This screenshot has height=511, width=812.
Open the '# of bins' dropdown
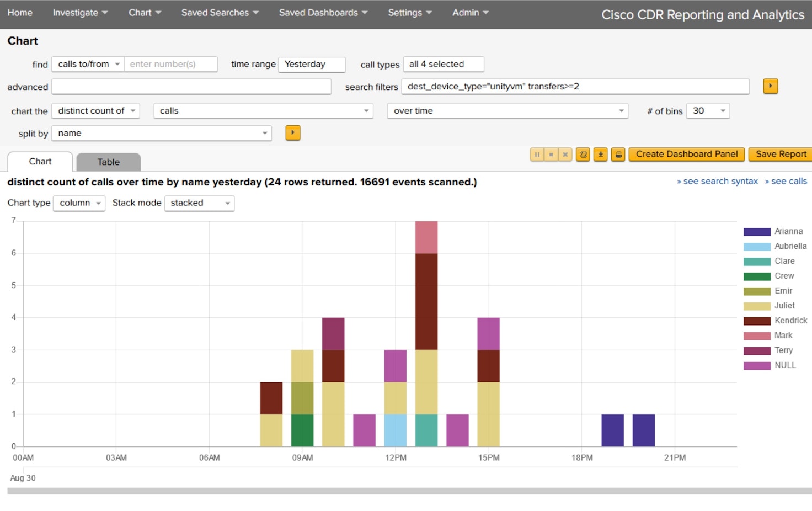click(x=708, y=110)
